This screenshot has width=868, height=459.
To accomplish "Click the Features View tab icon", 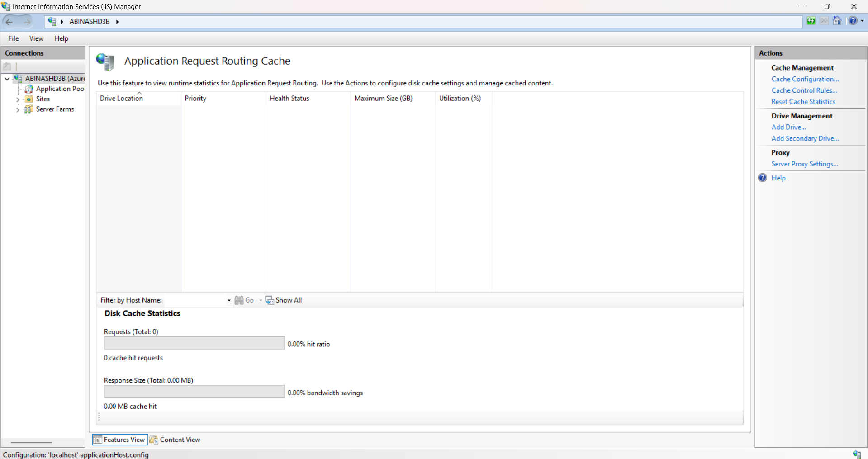I will (98, 440).
